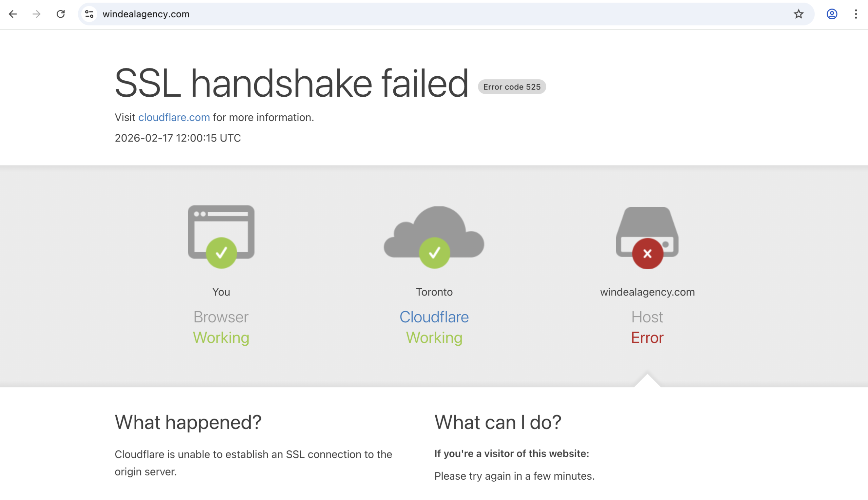Visit the cloudflare.com information link
The image size is (868, 500).
pos(174,117)
